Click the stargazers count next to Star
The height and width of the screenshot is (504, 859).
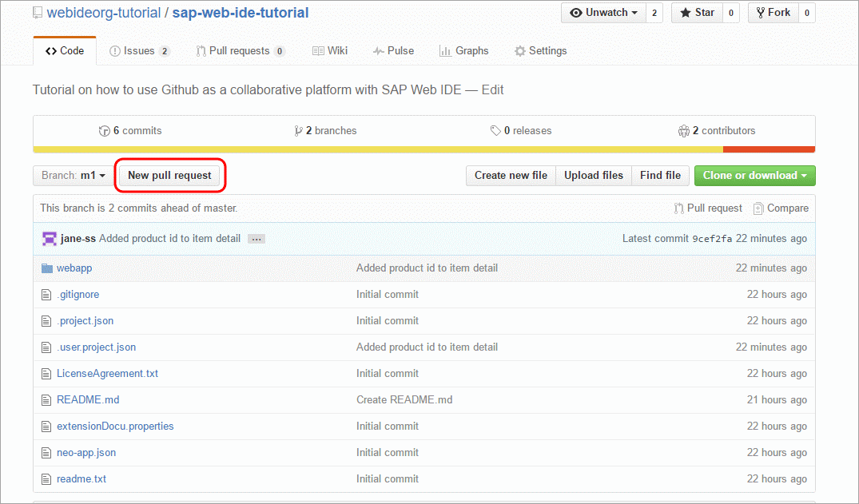tap(731, 13)
